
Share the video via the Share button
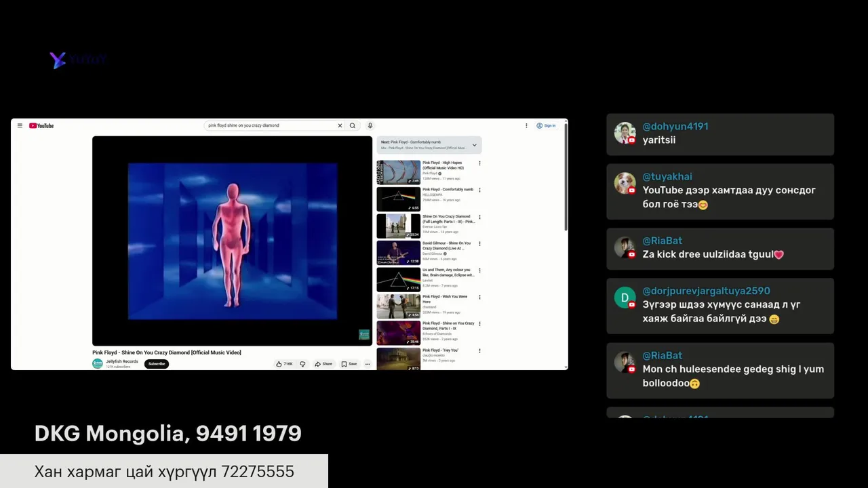(x=323, y=364)
